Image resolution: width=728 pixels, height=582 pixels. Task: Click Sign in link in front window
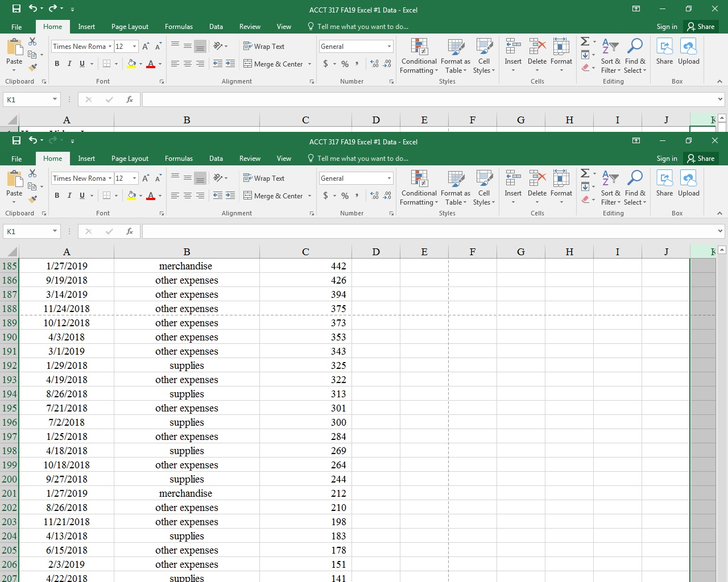(667, 159)
